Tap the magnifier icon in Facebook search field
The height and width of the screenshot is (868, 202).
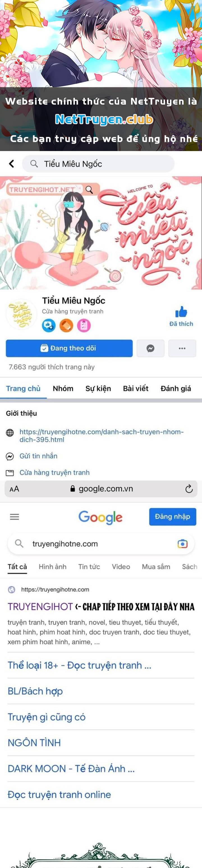[34, 164]
